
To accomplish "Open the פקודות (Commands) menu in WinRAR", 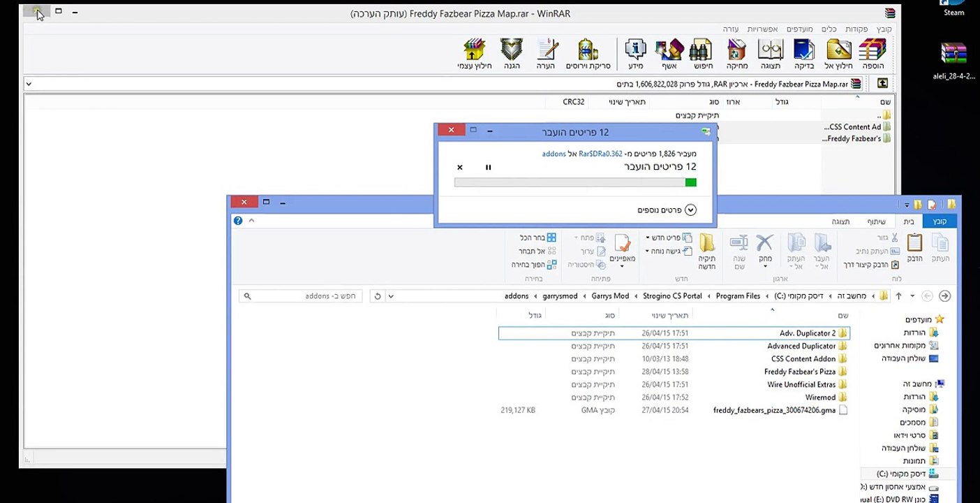I will click(x=856, y=29).
